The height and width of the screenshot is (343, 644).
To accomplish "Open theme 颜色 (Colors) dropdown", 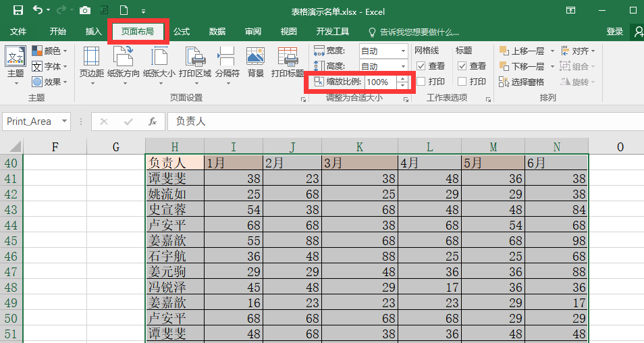I will (49, 51).
